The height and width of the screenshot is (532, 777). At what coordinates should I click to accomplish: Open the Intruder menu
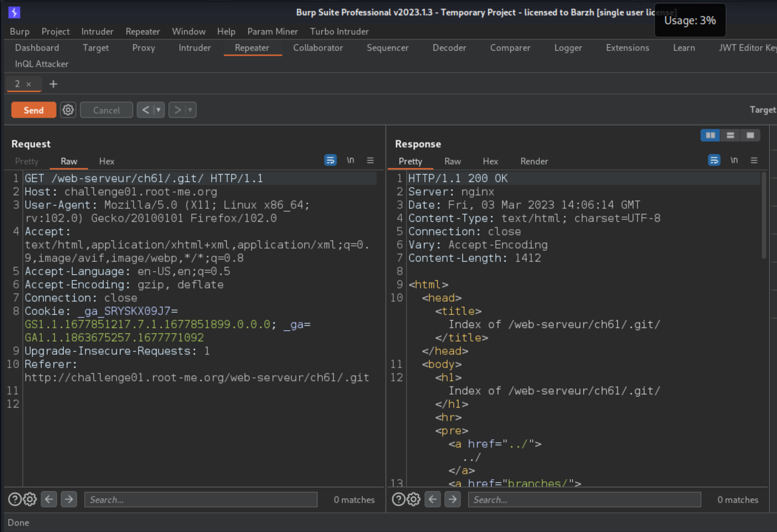pos(97,31)
